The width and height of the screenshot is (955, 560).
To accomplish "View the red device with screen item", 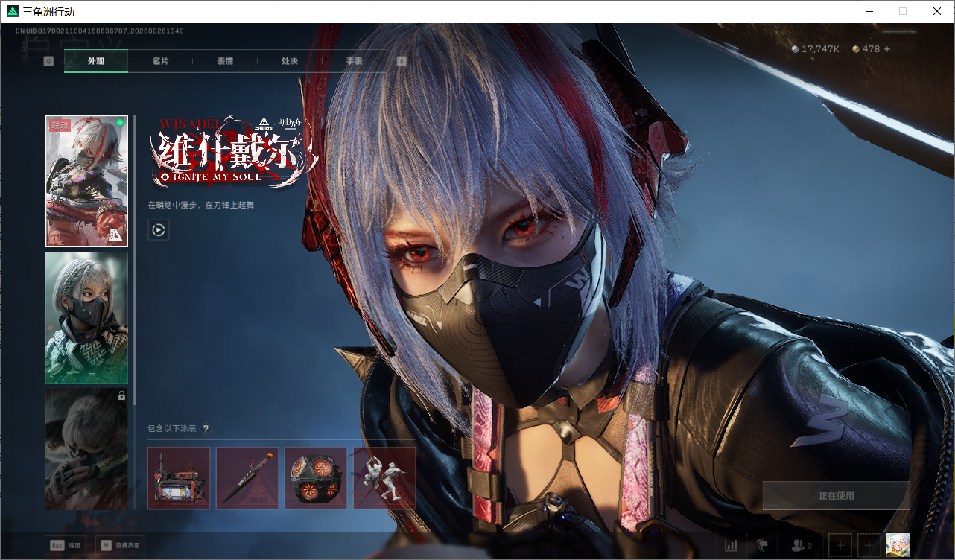I will pyautogui.click(x=179, y=478).
